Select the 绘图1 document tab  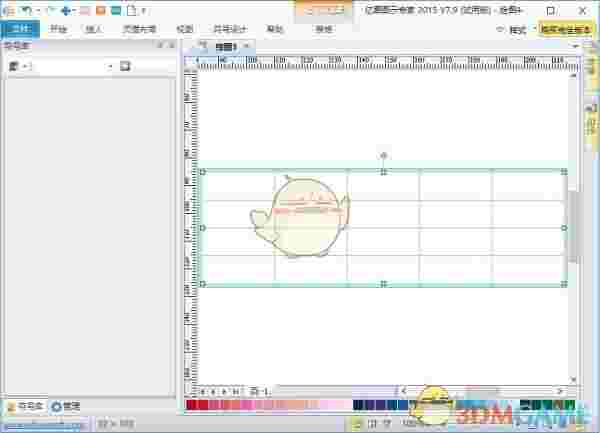pos(226,47)
